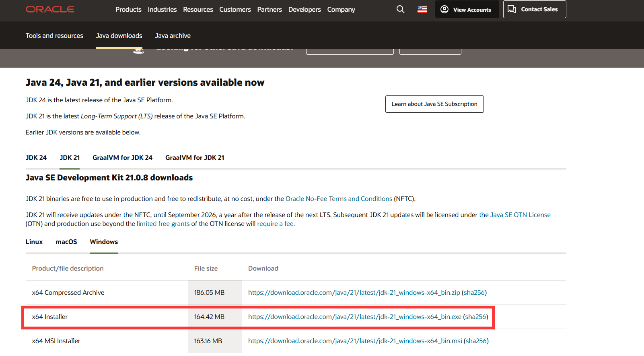644x356 pixels.
Task: Select Linux OS tab
Action: pos(34,242)
